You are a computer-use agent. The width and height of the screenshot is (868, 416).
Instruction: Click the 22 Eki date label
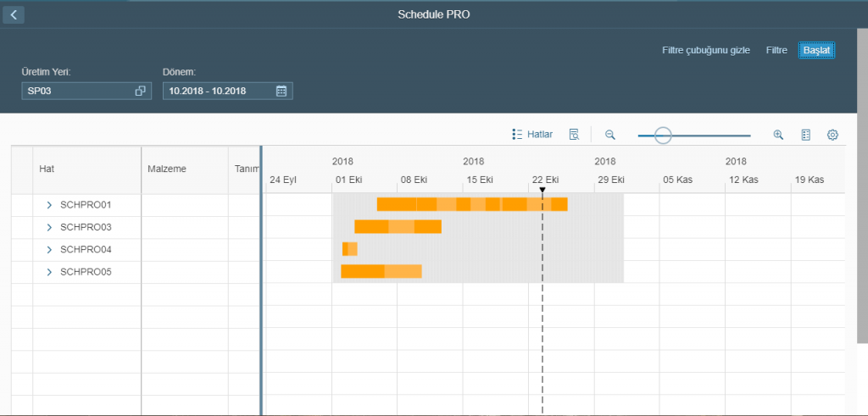tap(545, 180)
